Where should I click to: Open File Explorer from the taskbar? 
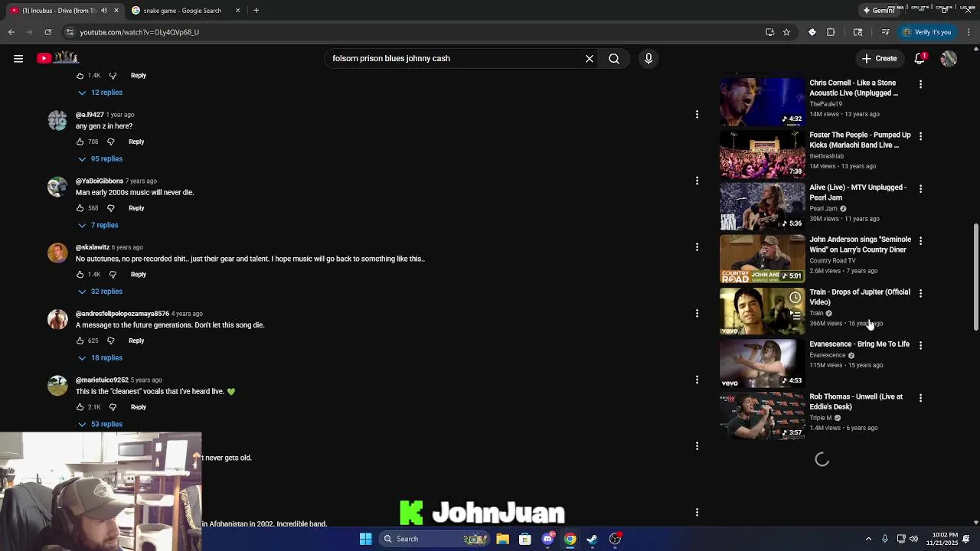pos(502,539)
